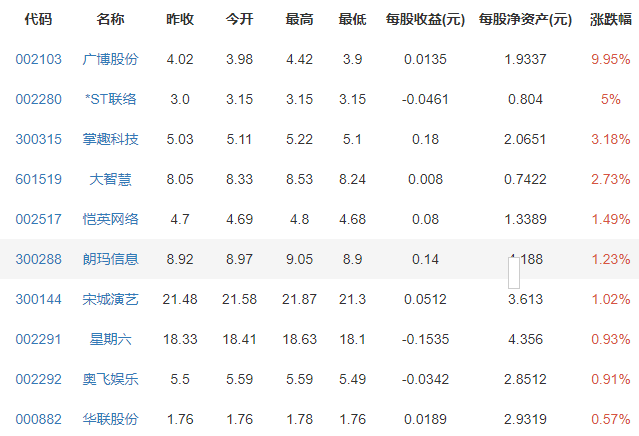This screenshot has height=436, width=639.
Task: Select the 5% change value for *ST联络
Action: [611, 99]
